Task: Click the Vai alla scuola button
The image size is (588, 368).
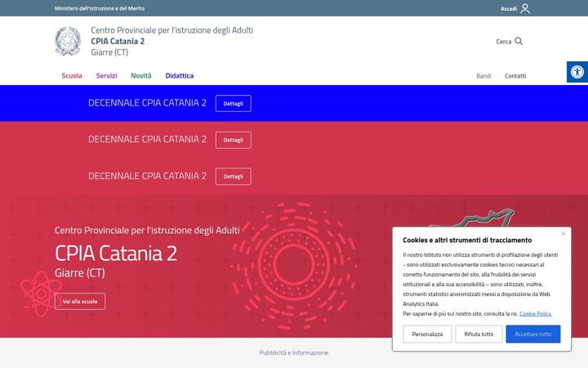Action: coord(80,301)
